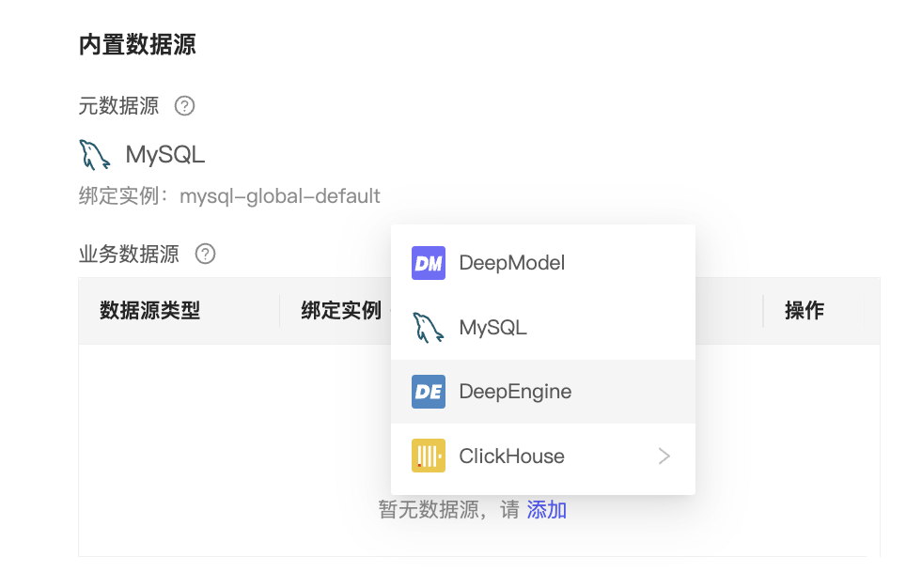Click the 业务数据源 label
Image resolution: width=906 pixels, height=588 pixels.
click(129, 255)
